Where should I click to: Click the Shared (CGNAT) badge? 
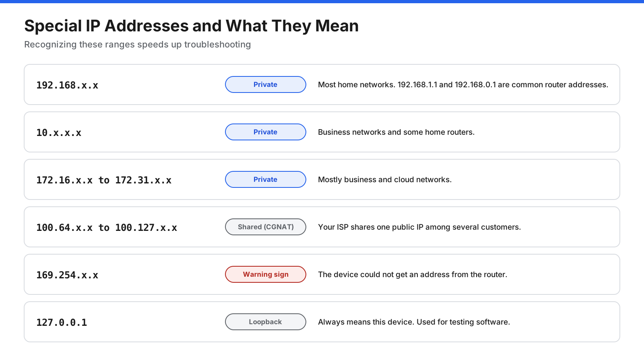pos(266,227)
